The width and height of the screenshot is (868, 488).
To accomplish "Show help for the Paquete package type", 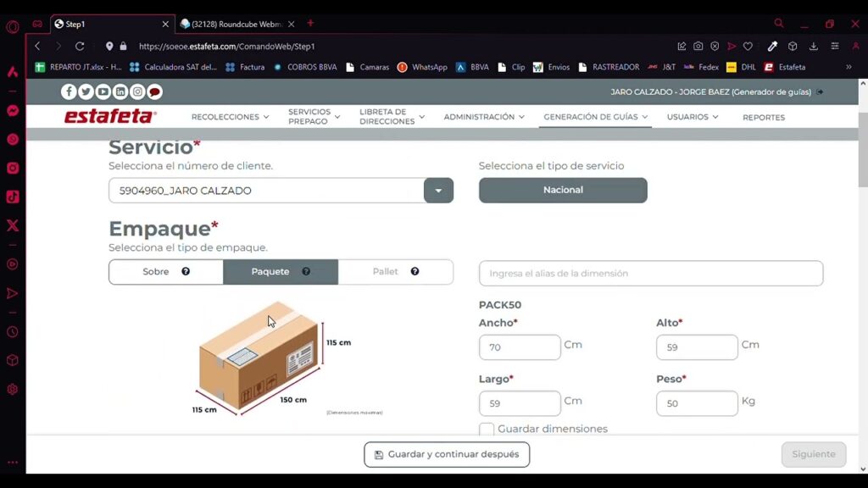I will [x=306, y=272].
